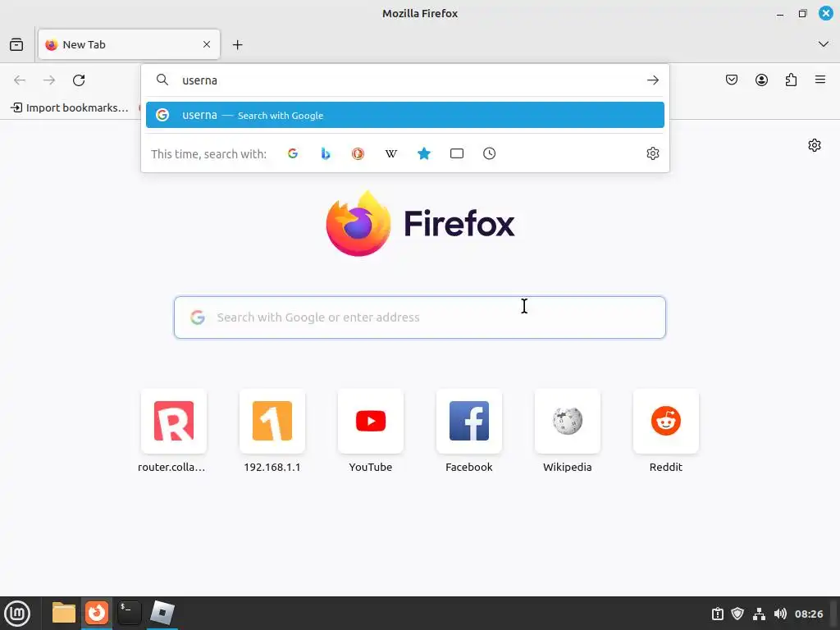Select the New Tab tab

129,44
